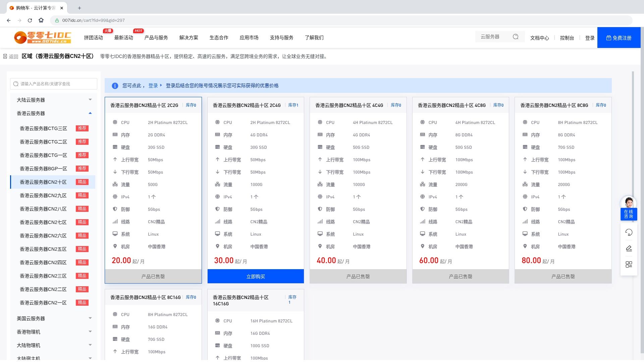This screenshot has height=362, width=644.
Task: Open the 支持与服务 menu
Action: click(x=282, y=38)
